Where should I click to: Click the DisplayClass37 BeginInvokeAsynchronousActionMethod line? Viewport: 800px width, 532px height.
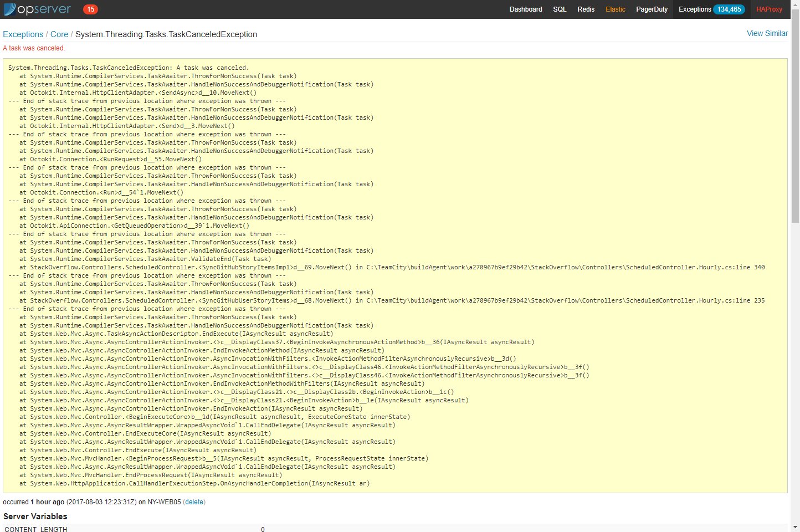[277, 342]
